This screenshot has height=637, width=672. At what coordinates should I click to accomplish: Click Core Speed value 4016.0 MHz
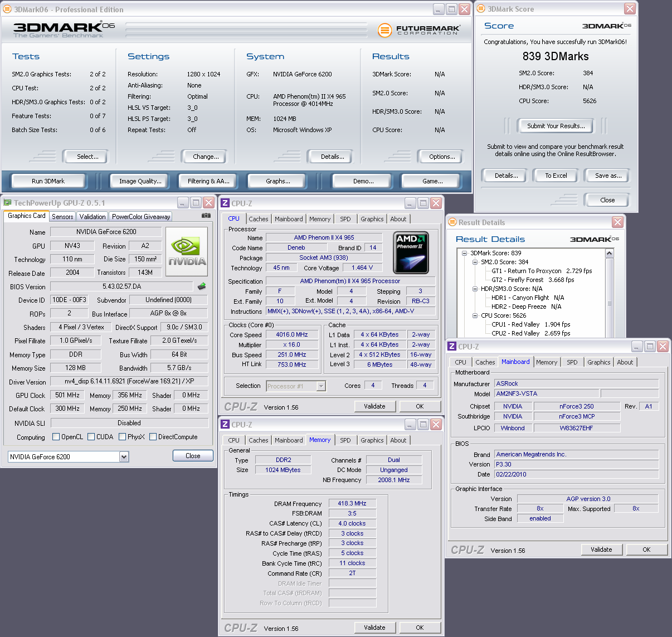click(291, 334)
